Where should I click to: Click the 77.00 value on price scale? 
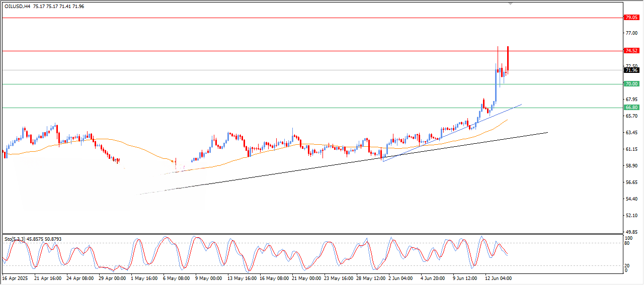631,33
